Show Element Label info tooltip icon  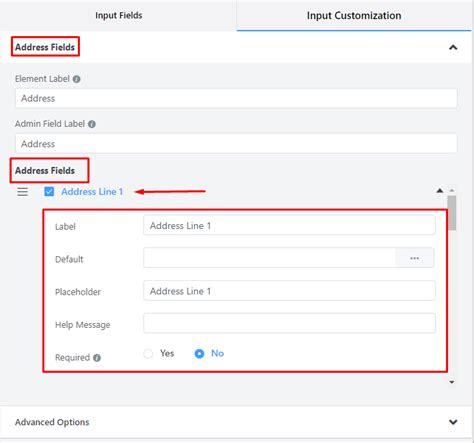[76, 79]
